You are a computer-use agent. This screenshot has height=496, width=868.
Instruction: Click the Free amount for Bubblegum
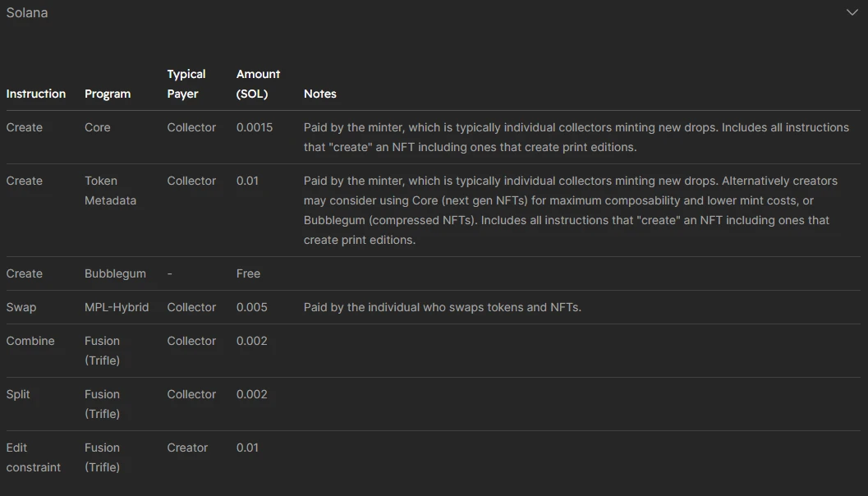pyautogui.click(x=248, y=273)
